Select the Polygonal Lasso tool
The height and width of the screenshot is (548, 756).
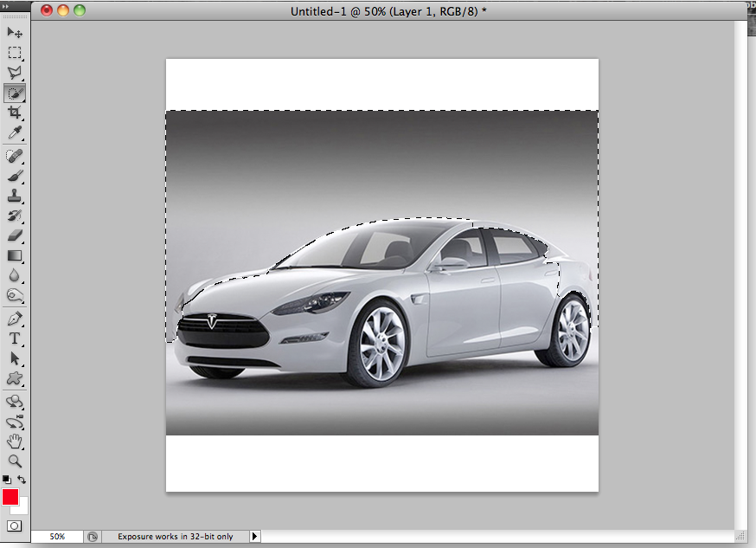coord(15,73)
